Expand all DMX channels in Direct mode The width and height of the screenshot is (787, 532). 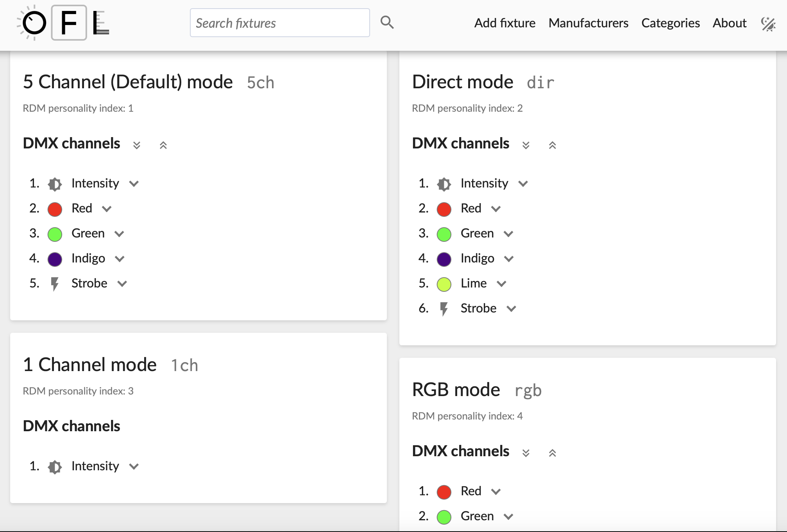(526, 145)
